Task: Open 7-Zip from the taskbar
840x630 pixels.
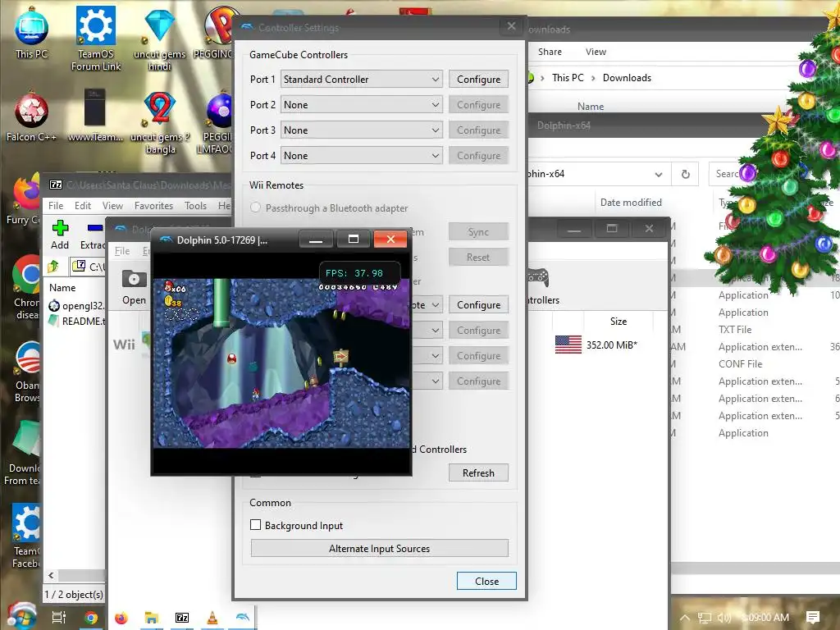Action: pyautogui.click(x=182, y=619)
